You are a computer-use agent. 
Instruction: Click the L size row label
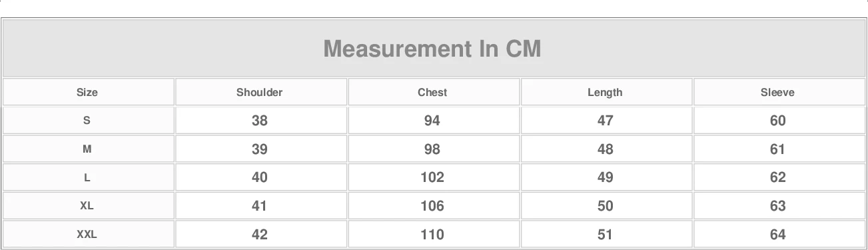(87, 178)
